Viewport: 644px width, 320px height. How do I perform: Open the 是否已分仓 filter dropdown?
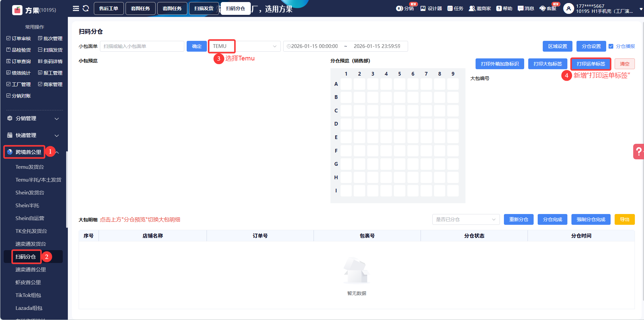[x=466, y=219]
